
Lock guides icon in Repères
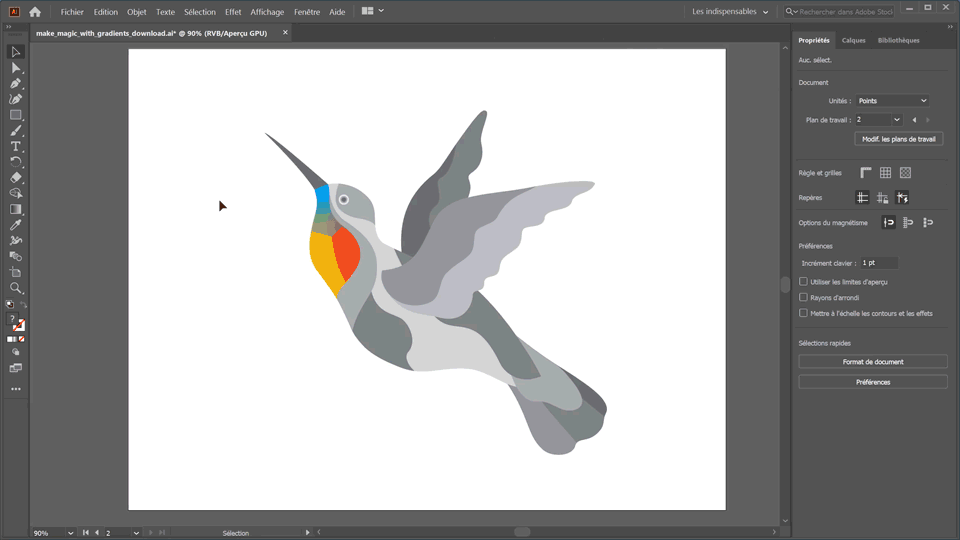point(882,198)
